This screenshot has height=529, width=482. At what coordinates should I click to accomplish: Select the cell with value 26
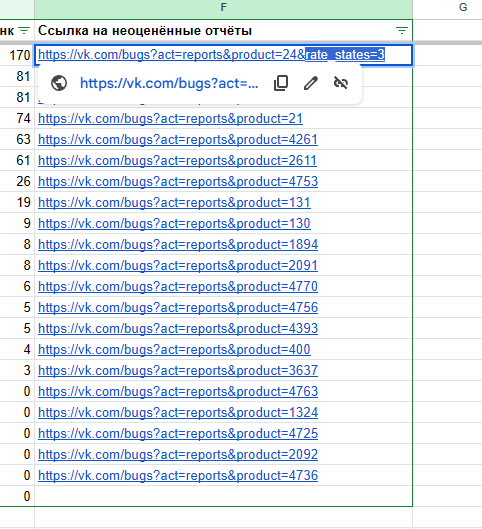click(17, 182)
